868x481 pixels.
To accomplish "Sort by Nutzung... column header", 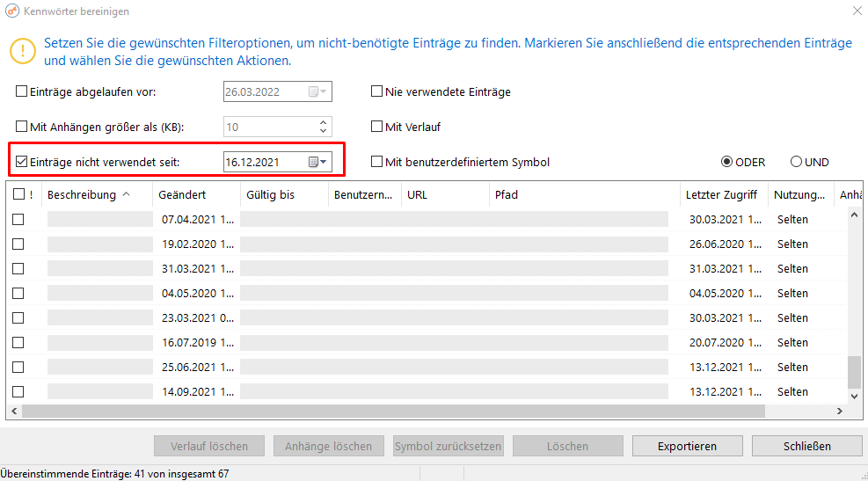I will pos(800,195).
